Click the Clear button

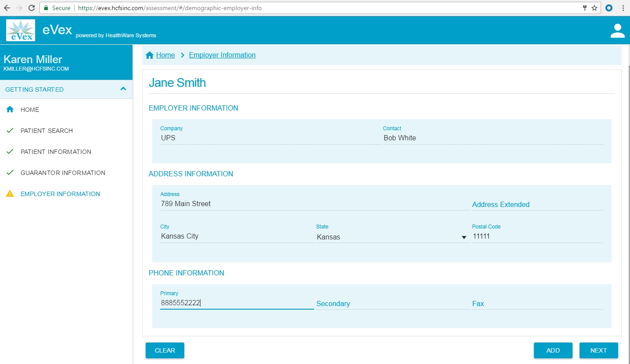(165, 350)
